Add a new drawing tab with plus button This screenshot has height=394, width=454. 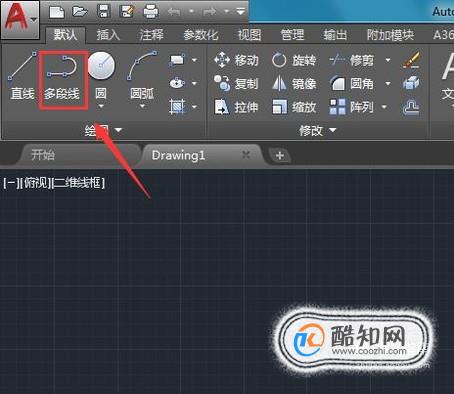point(280,155)
